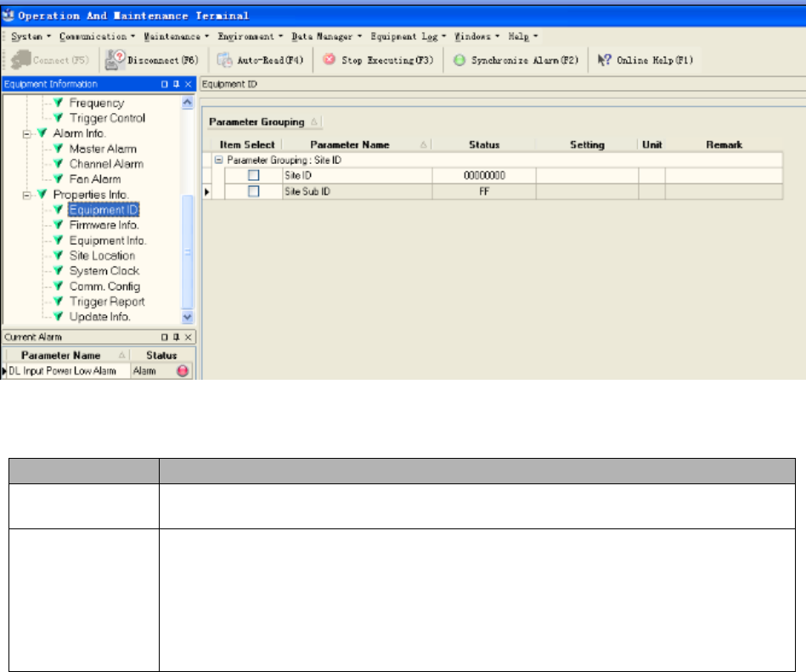The height and width of the screenshot is (672, 806).
Task: Pin the Current Alarm panel
Action: [x=177, y=336]
